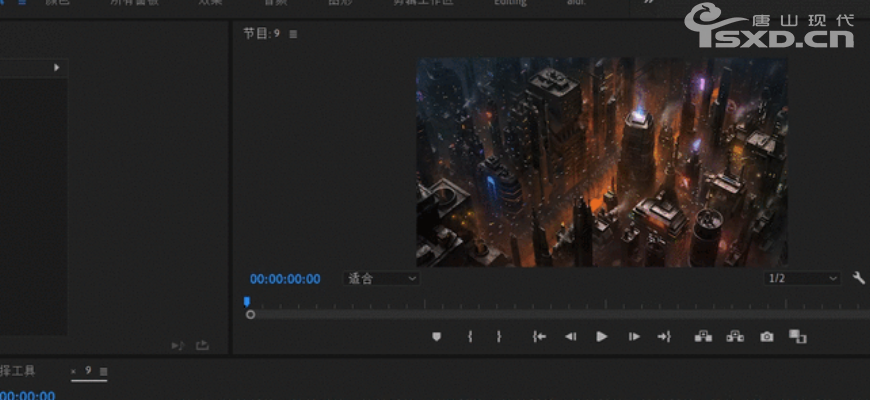Click the Program monitor timecode 00:00:00:00
This screenshot has width=870, height=400.
(x=285, y=279)
